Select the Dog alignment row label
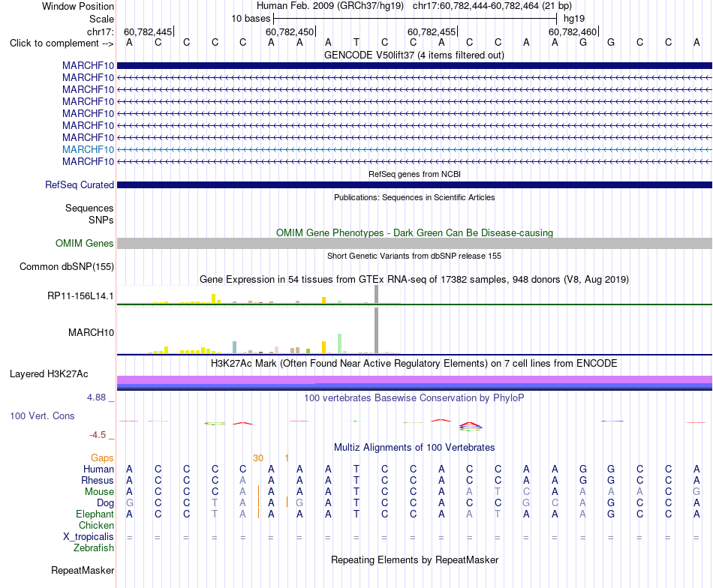Screen dimensions: 713x588 pyautogui.click(x=106, y=503)
